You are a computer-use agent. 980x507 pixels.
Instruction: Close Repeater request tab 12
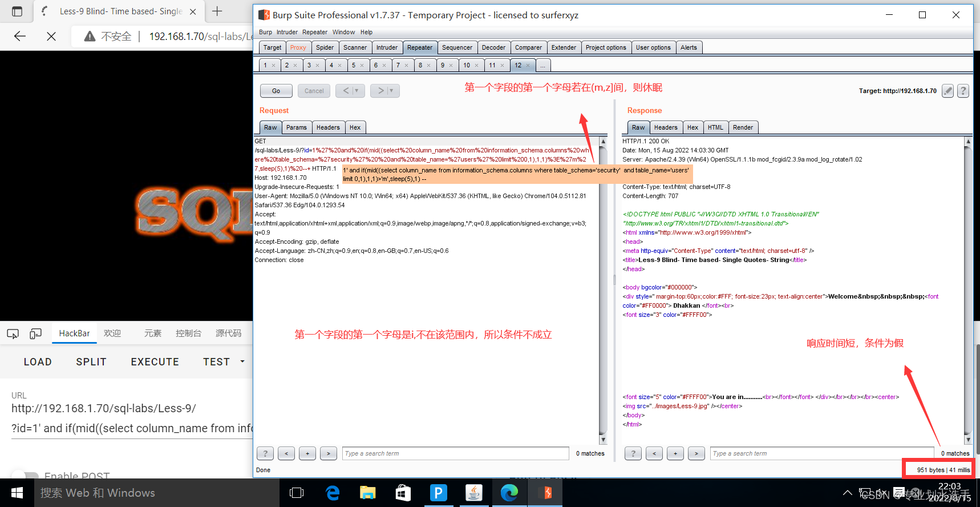[528, 65]
